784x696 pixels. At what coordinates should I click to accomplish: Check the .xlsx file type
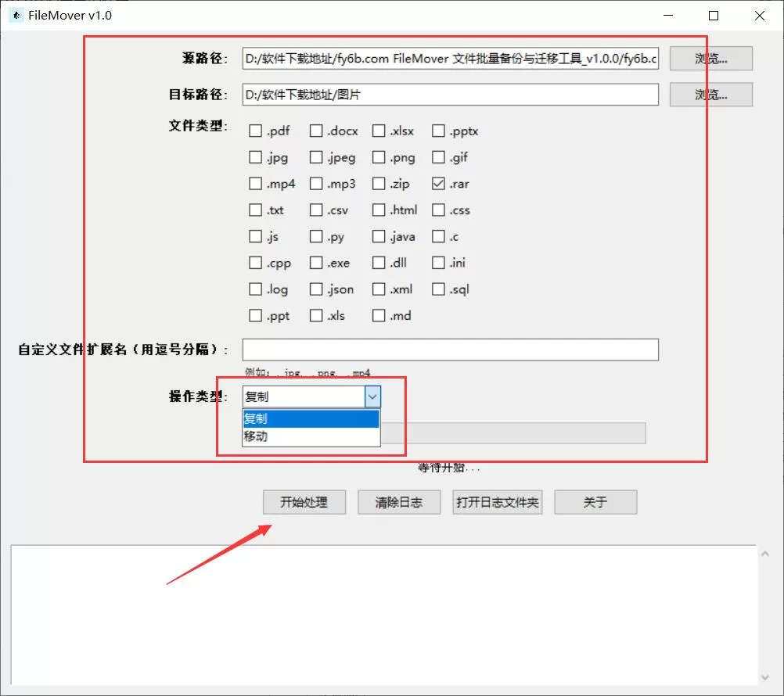click(x=379, y=131)
